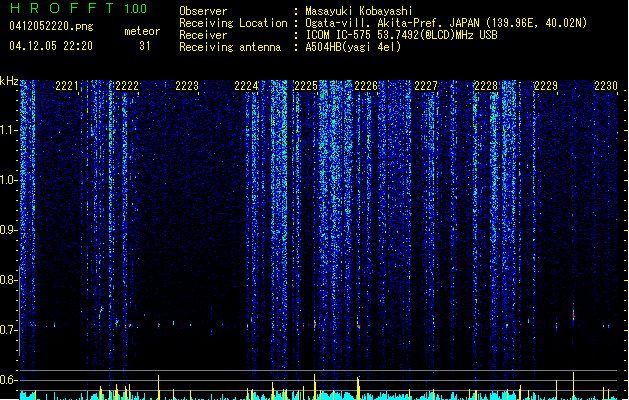This screenshot has width=629, height=400.
Task: Click the 2229 time marker
Action: pos(546,86)
